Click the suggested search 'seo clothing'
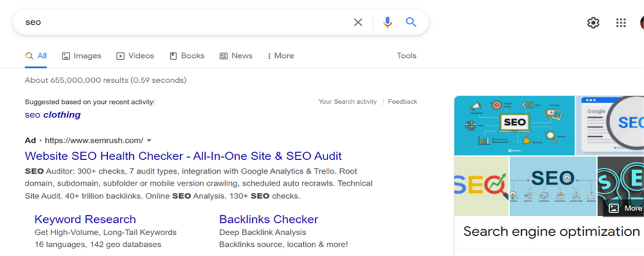Viewport: 644px width, 256px height. coord(53,115)
